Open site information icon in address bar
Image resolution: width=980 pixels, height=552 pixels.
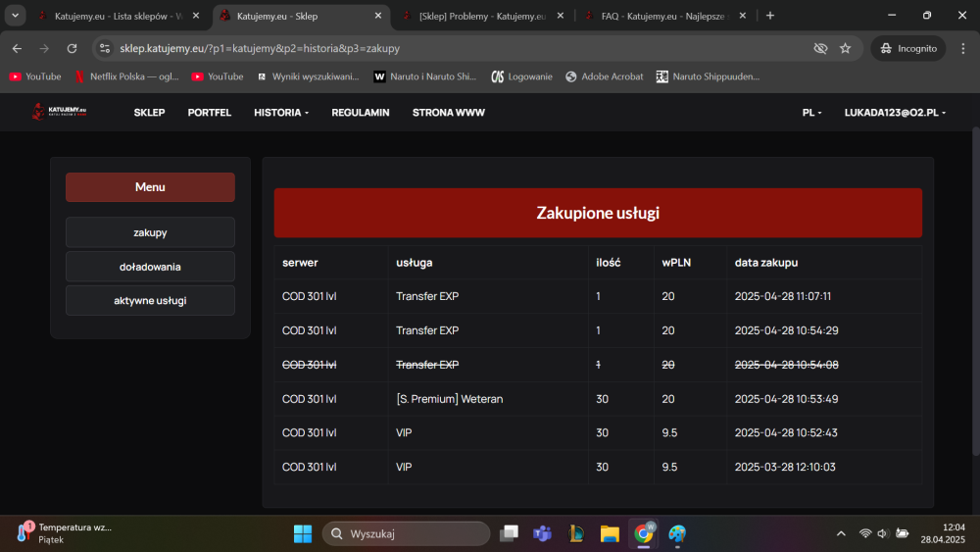(x=105, y=48)
